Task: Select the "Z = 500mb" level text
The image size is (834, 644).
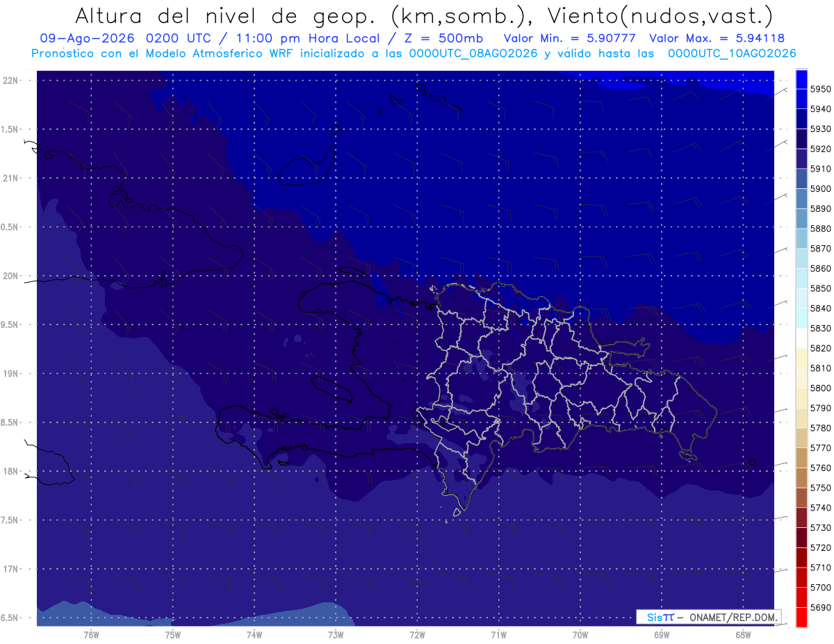Action: click(x=438, y=39)
